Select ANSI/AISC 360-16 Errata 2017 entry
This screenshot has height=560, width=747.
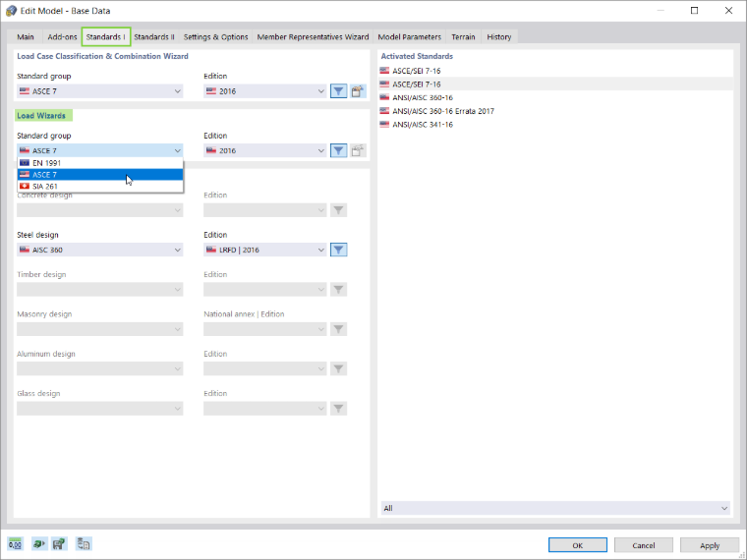(x=555, y=111)
